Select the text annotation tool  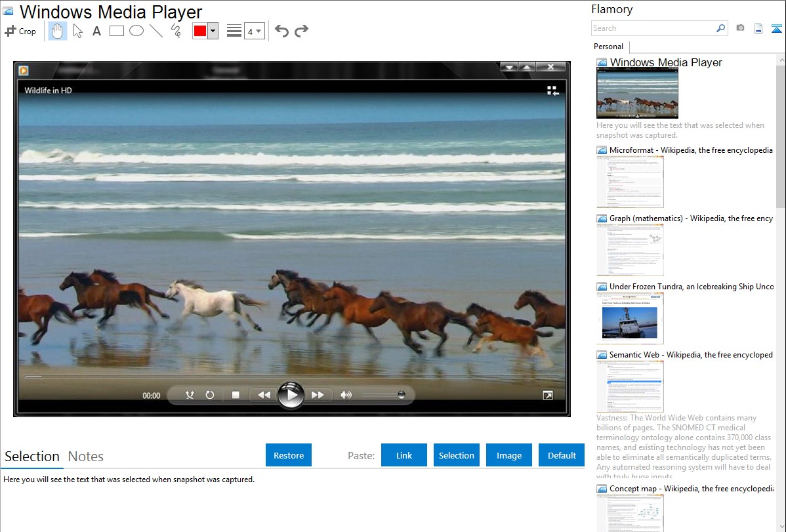(x=96, y=31)
